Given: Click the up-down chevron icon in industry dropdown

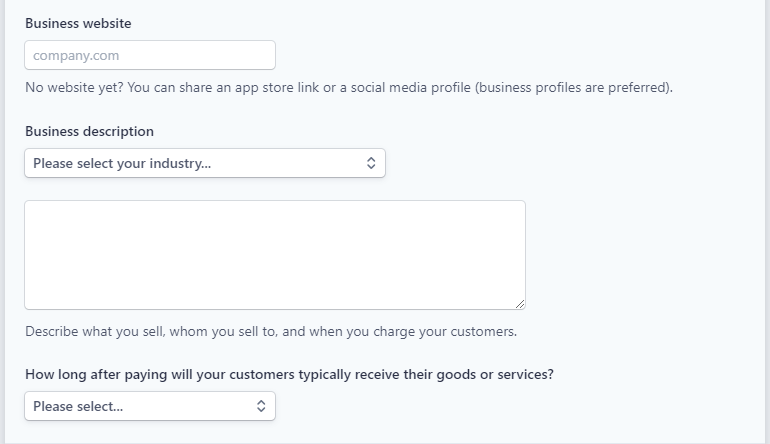Looking at the screenshot, I should point(371,163).
